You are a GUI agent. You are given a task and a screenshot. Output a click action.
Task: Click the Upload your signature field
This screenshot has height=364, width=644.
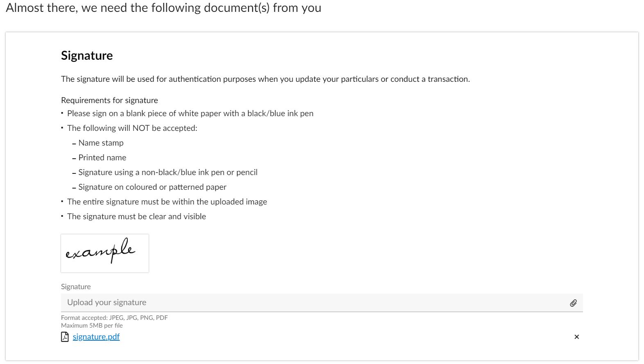pos(322,303)
